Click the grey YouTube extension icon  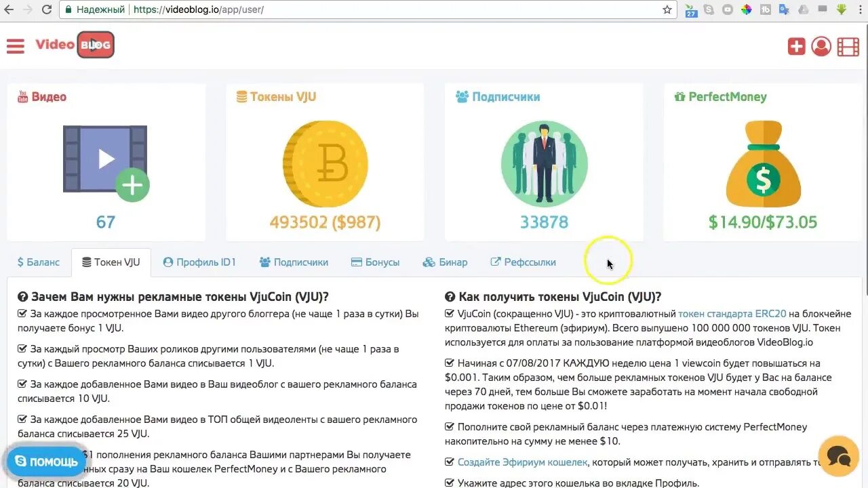pos(728,9)
